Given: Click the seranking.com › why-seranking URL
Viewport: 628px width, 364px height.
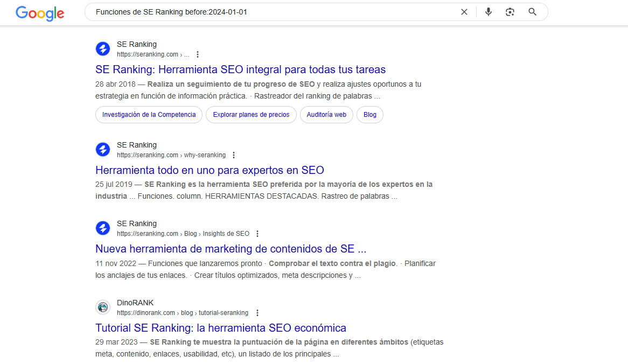Looking at the screenshot, I should coord(171,155).
